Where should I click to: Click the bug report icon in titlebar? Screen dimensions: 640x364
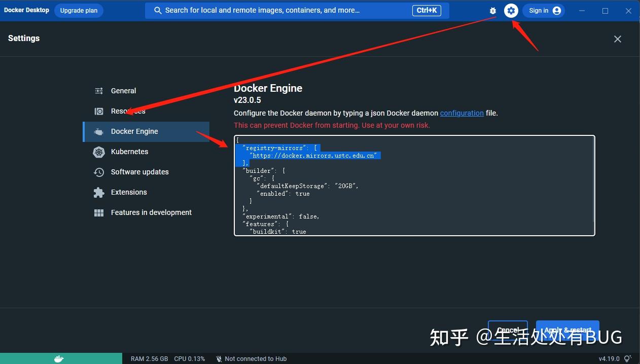[x=493, y=10]
